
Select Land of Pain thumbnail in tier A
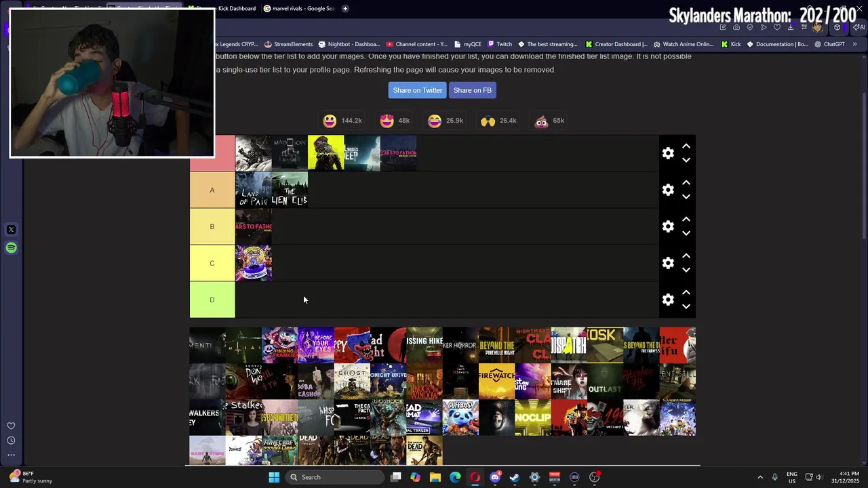click(254, 190)
